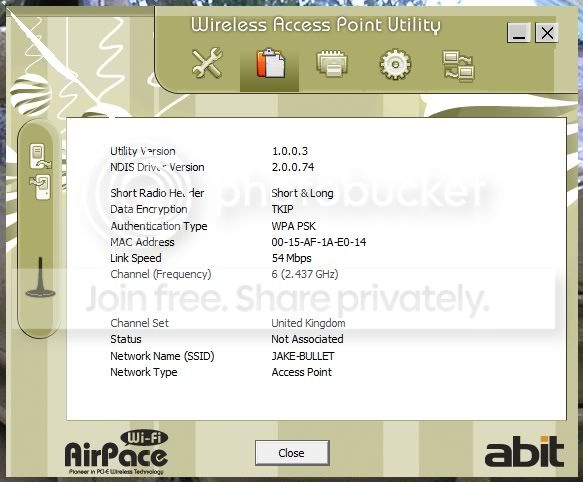Click the Close button
Screen dimensions: 583x482
(292, 453)
